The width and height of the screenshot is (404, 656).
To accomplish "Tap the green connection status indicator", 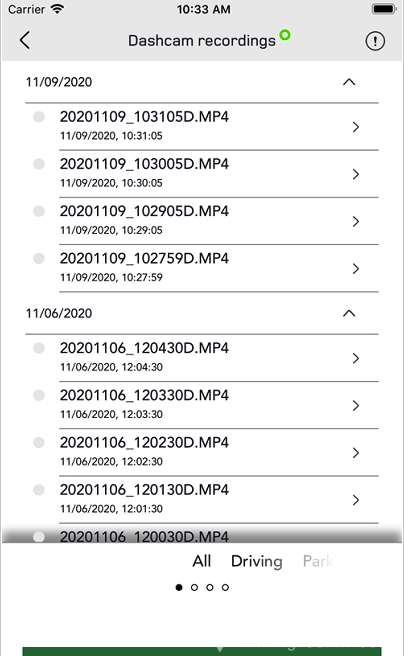I will click(x=285, y=35).
